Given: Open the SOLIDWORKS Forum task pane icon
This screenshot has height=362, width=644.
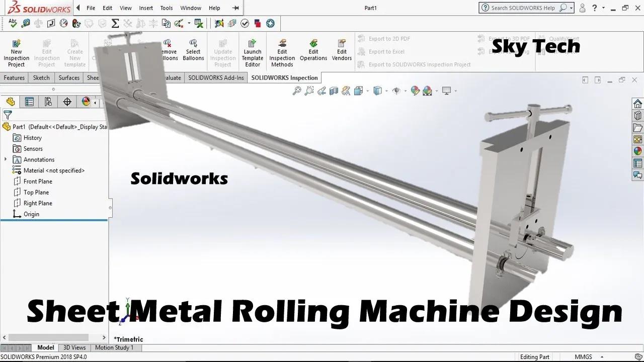Looking at the screenshot, I should 637,175.
